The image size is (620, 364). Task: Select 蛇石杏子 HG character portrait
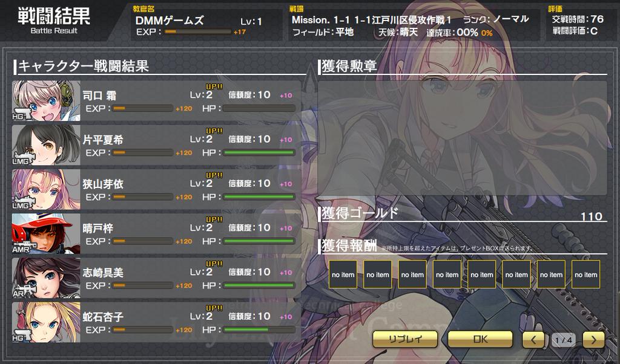46,322
